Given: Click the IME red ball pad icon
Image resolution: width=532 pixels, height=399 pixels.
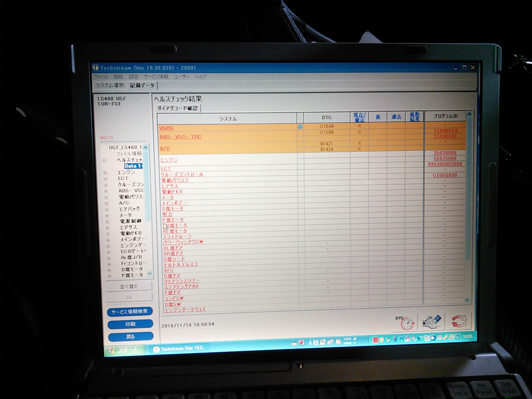Looking at the screenshot, I should (x=302, y=343).
